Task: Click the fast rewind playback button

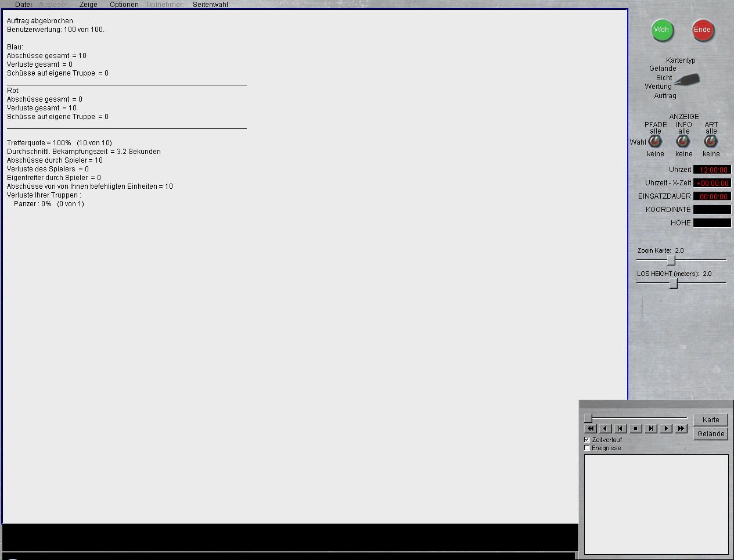Action: pyautogui.click(x=591, y=429)
